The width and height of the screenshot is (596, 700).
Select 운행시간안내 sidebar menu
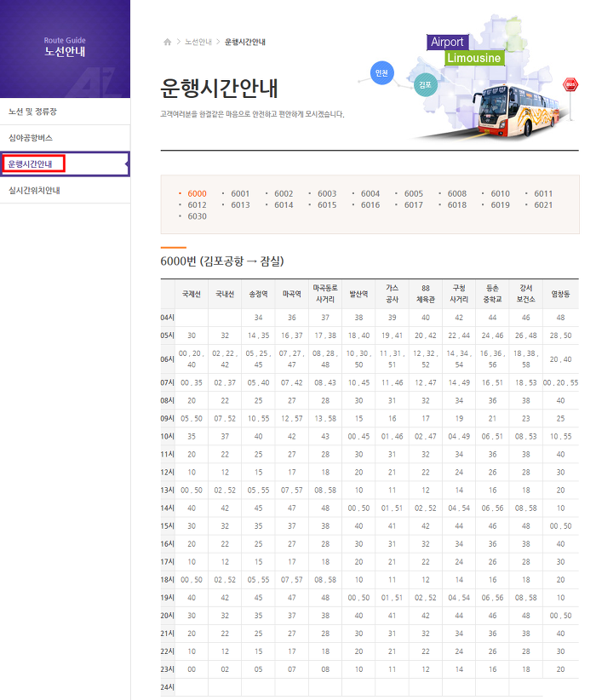(x=65, y=164)
